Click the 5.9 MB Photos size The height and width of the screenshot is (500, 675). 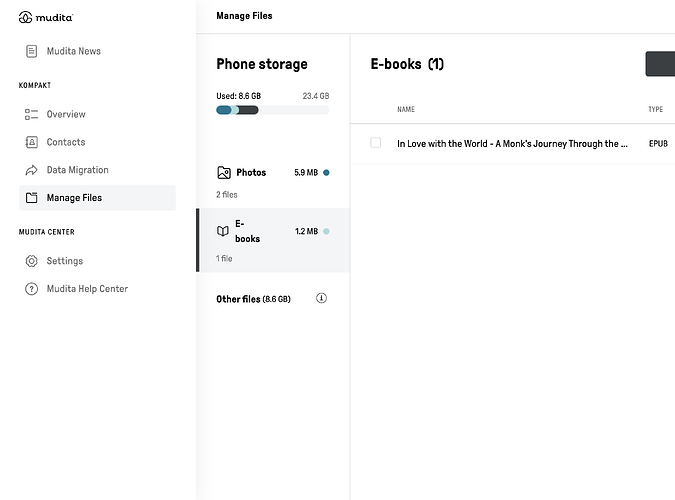(x=306, y=173)
